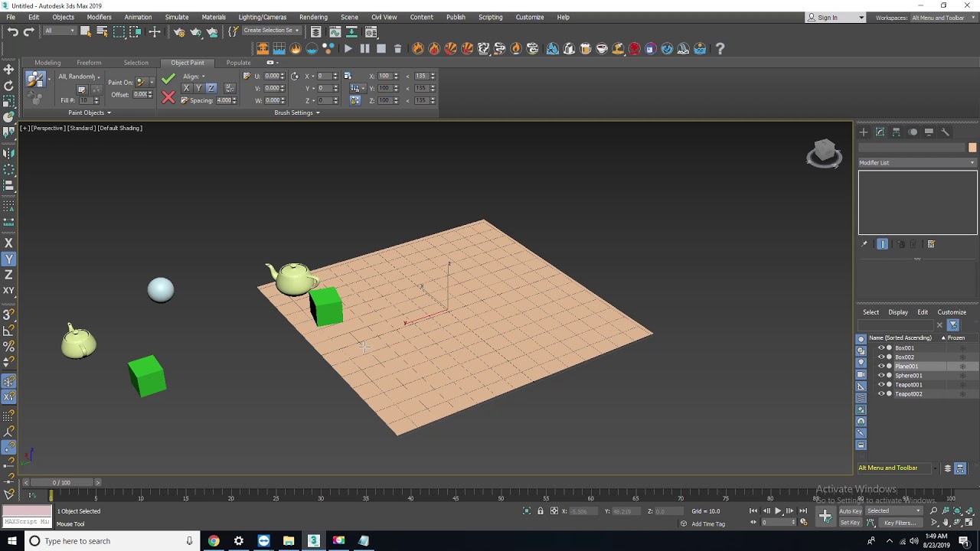Cancel the paint with red X
Screen dimensions: 980x551
point(168,97)
